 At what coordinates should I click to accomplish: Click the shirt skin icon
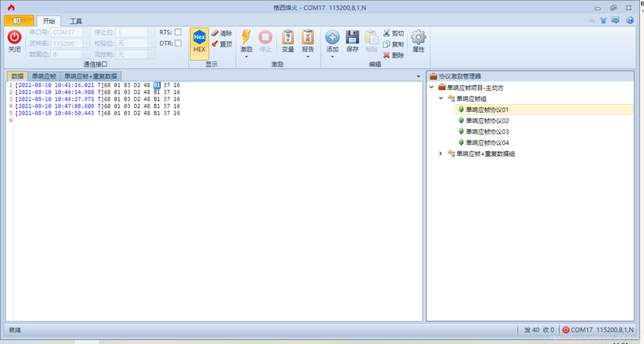click(x=603, y=20)
